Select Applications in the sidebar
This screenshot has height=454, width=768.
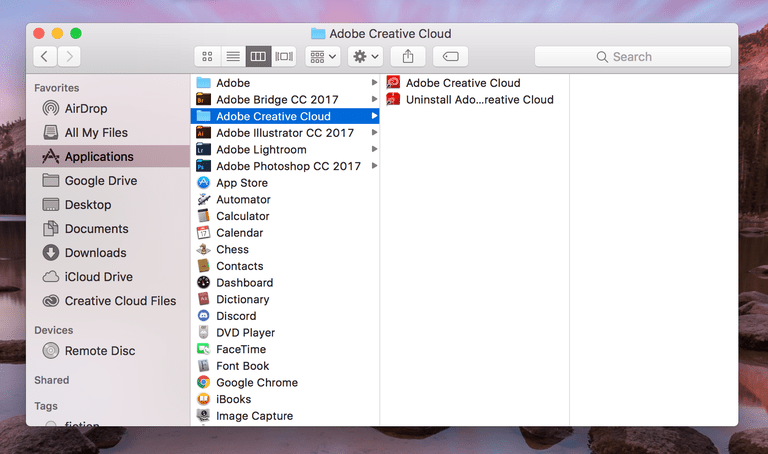(x=108, y=156)
